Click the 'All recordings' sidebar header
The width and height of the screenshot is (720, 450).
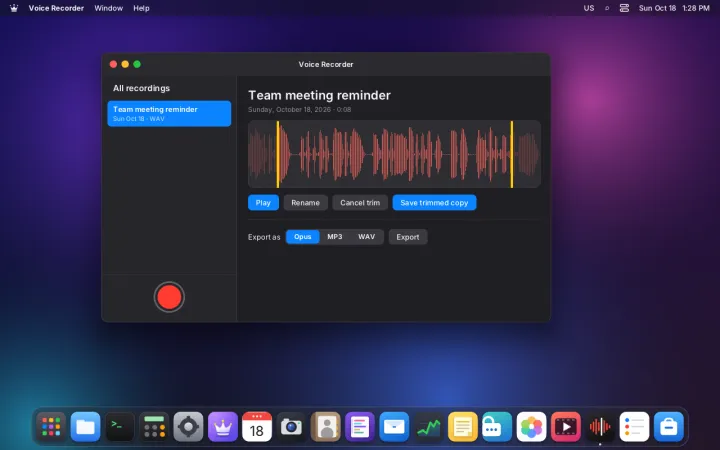141,88
